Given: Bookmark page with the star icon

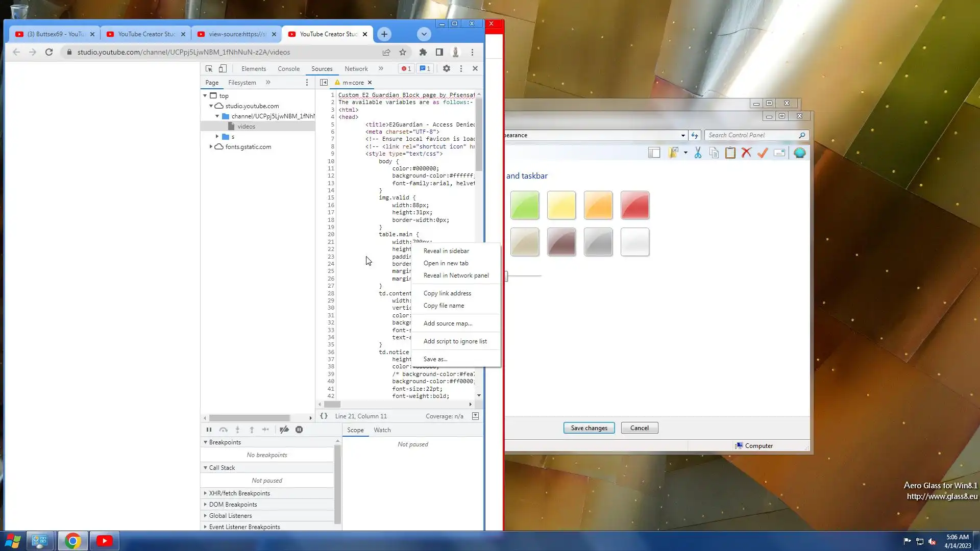Looking at the screenshot, I should 403,52.
